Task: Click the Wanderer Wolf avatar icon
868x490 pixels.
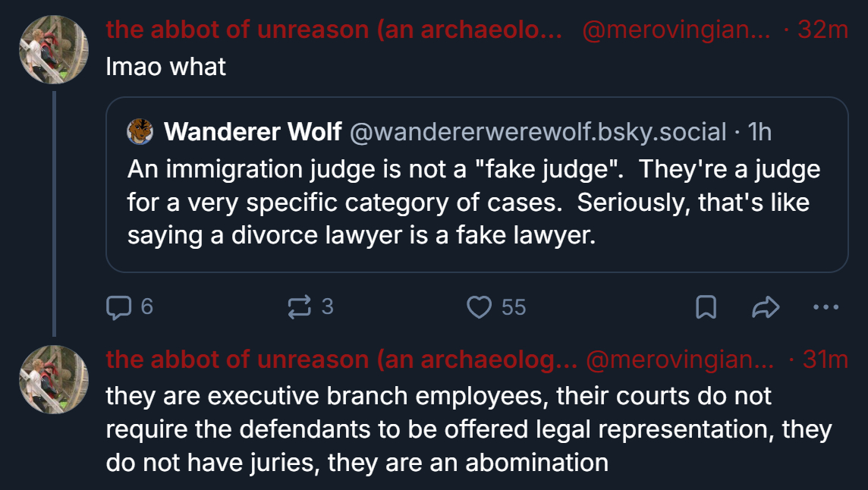Action: pos(140,132)
